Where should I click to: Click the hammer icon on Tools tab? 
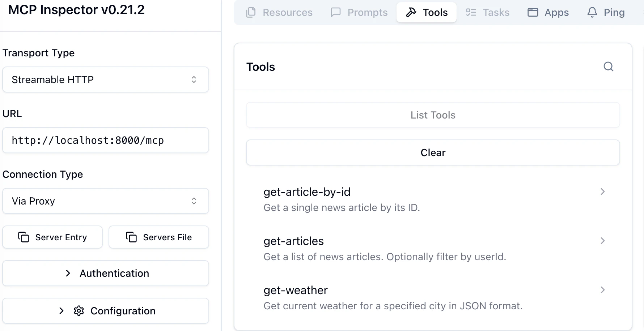(x=411, y=12)
